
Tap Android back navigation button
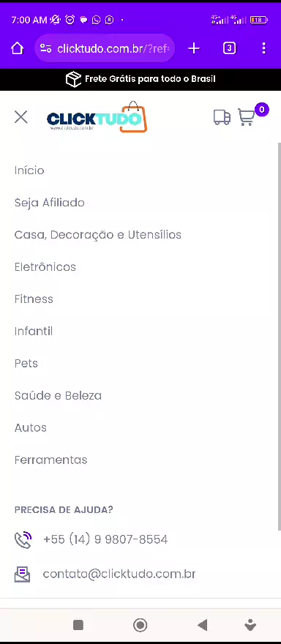pos(202,625)
